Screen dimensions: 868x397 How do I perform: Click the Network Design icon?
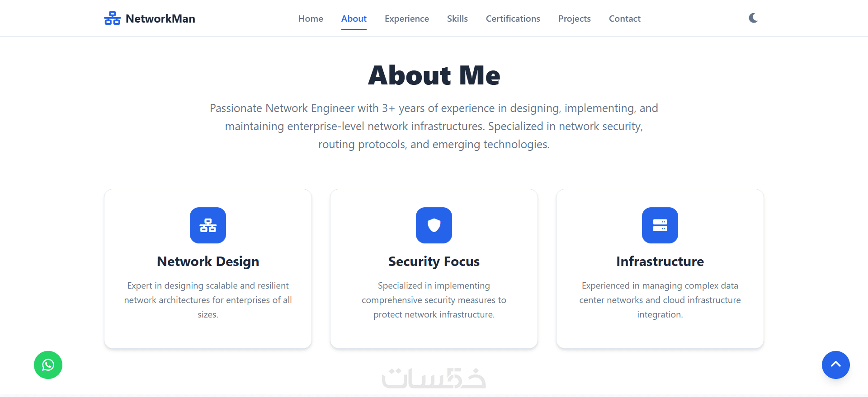tap(208, 225)
